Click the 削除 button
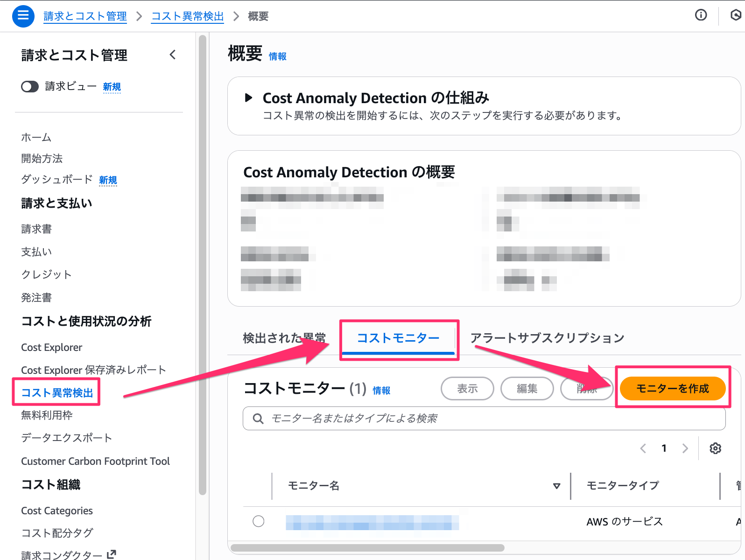Screen dimensions: 745x560 [587, 388]
